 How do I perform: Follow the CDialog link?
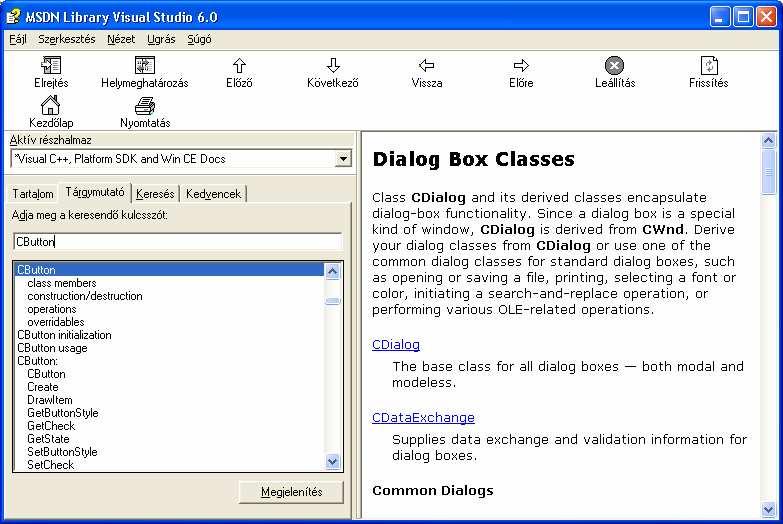395,345
